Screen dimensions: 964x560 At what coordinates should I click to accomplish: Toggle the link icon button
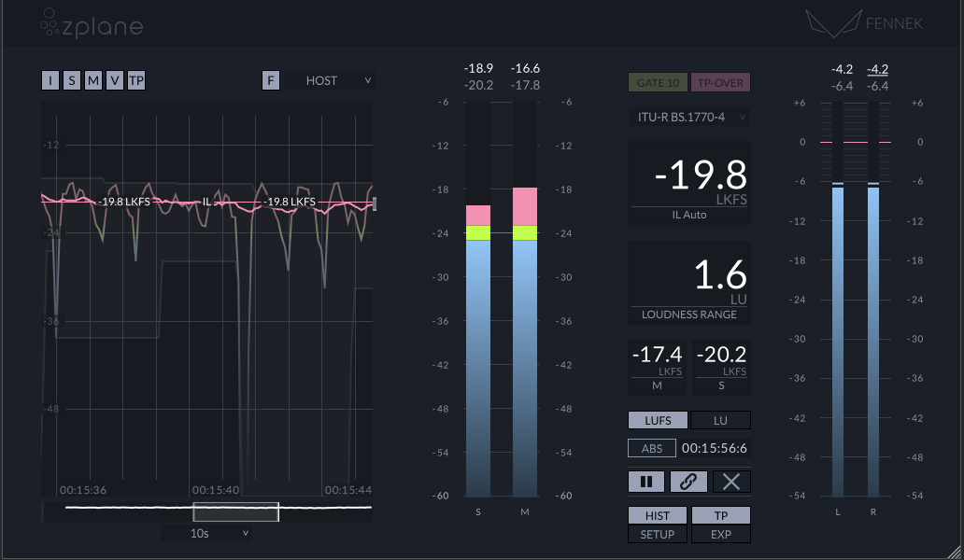[x=688, y=482]
